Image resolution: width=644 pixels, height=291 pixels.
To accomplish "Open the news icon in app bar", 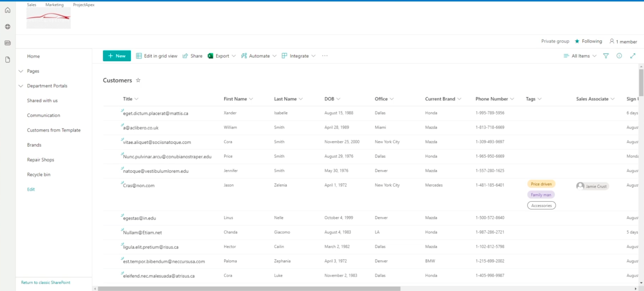I will pos(8,43).
